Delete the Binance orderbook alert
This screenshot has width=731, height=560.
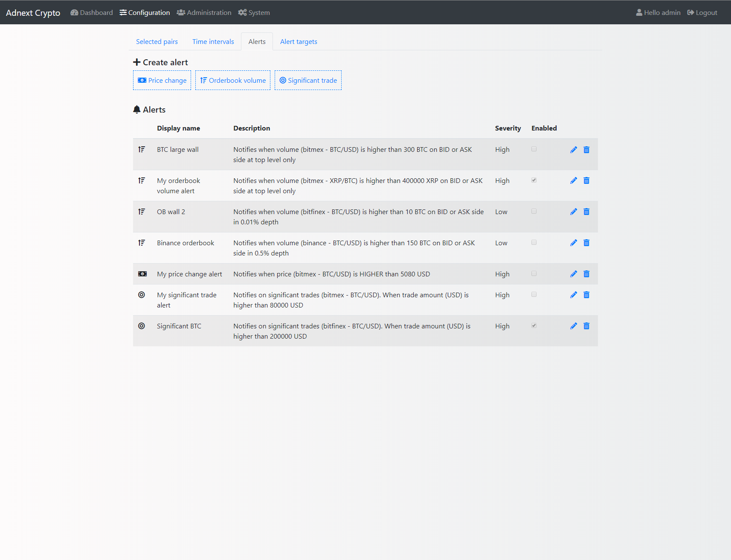pyautogui.click(x=586, y=243)
